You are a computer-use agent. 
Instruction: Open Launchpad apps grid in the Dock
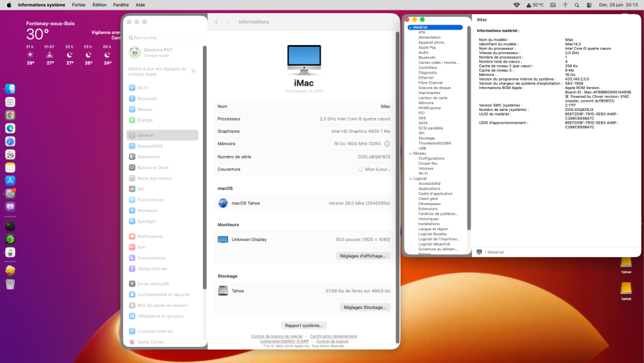(x=10, y=102)
